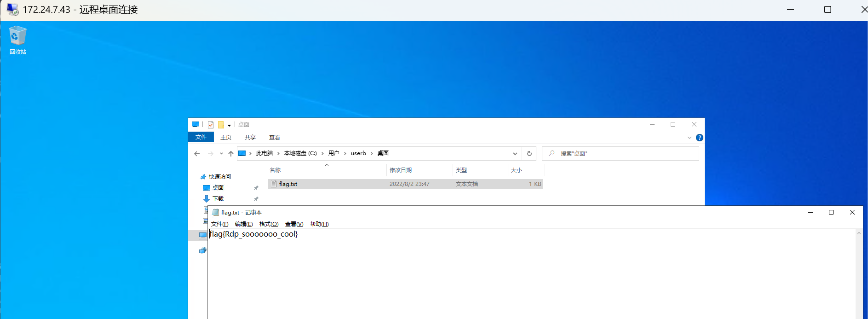Expand chevron after 此电脑 breadcrumb

(x=278, y=153)
